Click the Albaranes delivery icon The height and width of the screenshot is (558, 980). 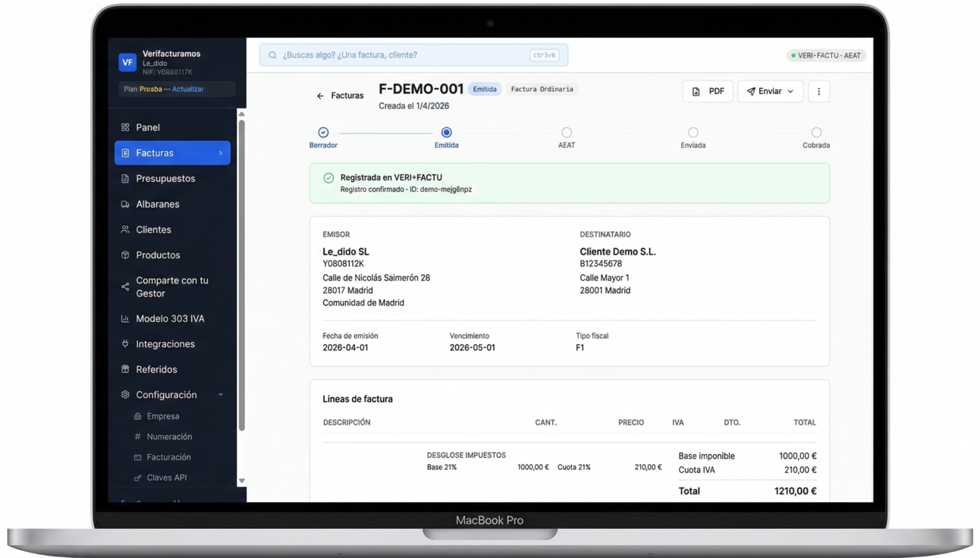[x=126, y=204]
